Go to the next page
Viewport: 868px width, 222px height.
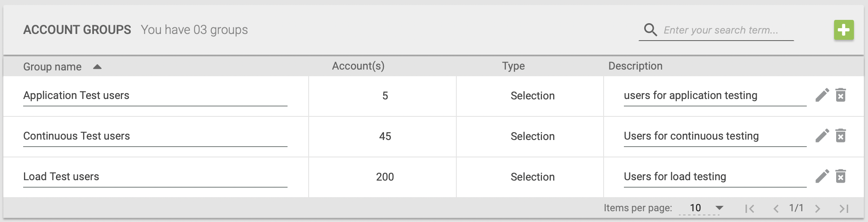coord(818,208)
